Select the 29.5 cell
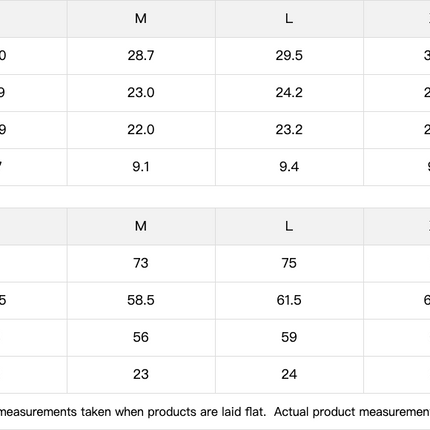 [x=289, y=56]
